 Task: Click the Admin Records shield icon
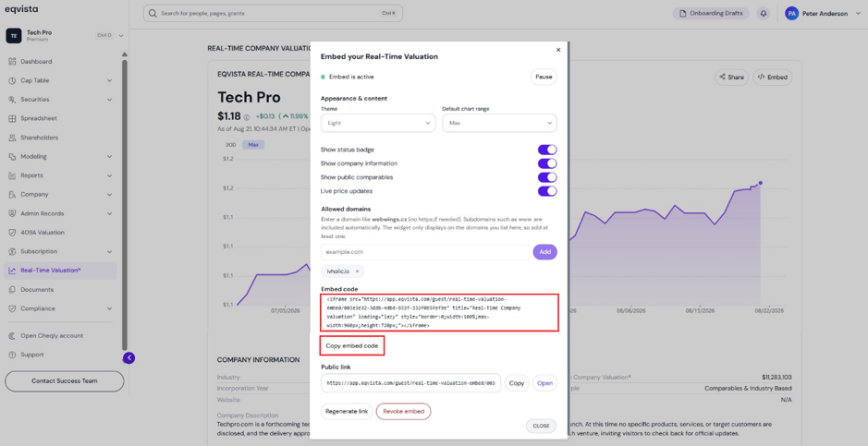click(12, 213)
